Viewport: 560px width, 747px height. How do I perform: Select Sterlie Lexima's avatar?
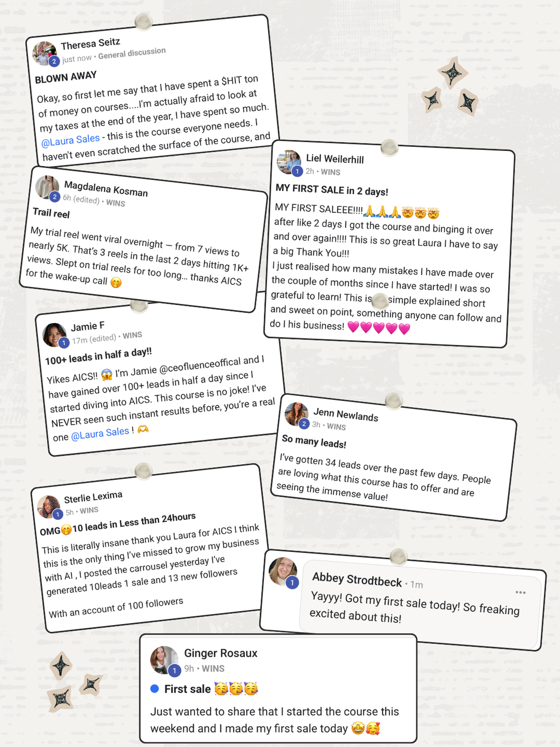point(49,506)
